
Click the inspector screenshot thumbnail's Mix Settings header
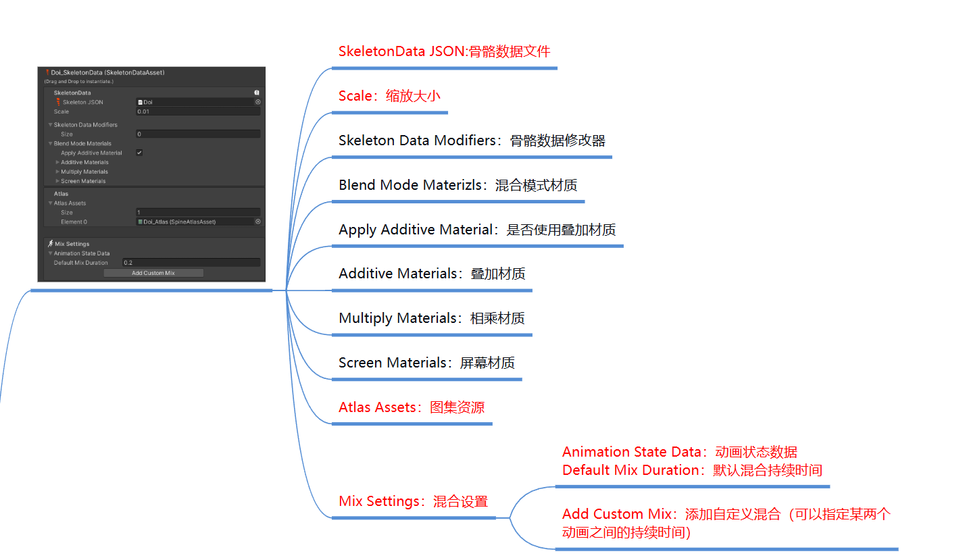pyautogui.click(x=72, y=244)
